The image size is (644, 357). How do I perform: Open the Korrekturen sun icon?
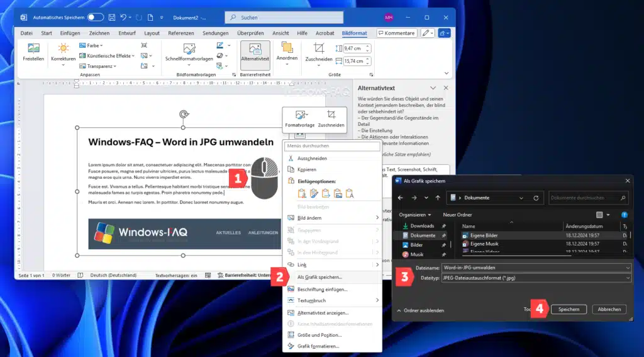(x=64, y=48)
